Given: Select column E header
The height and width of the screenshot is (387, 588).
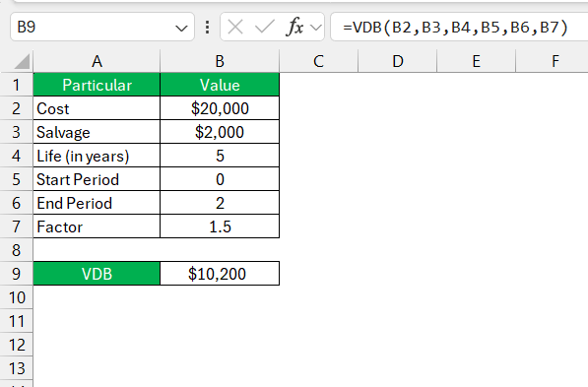Looking at the screenshot, I should [477, 61].
